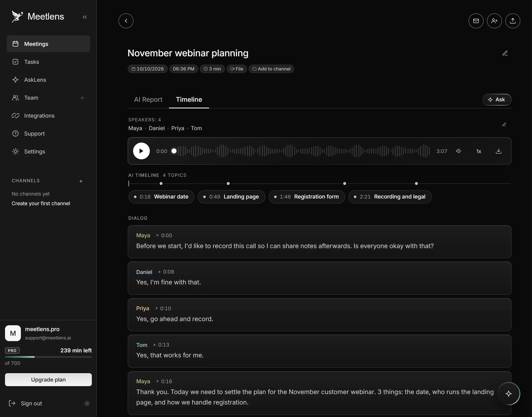Open AskLens in the sidebar
The image size is (532, 417).
[48, 80]
